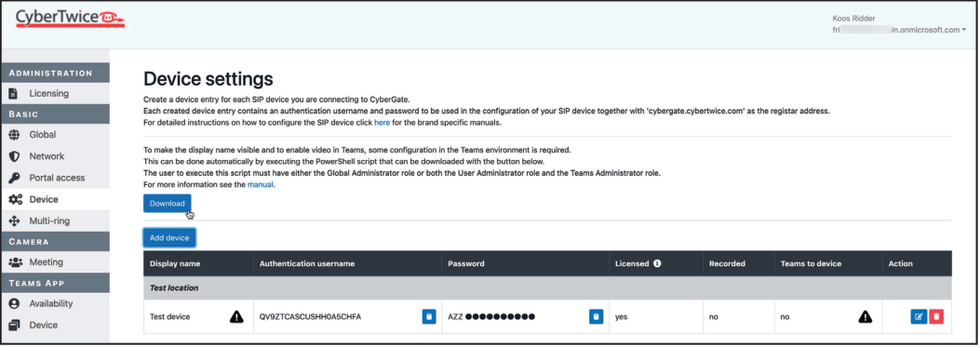Viewport: 980px width, 347px height.
Task: Copy the password to clipboard
Action: pos(596,317)
